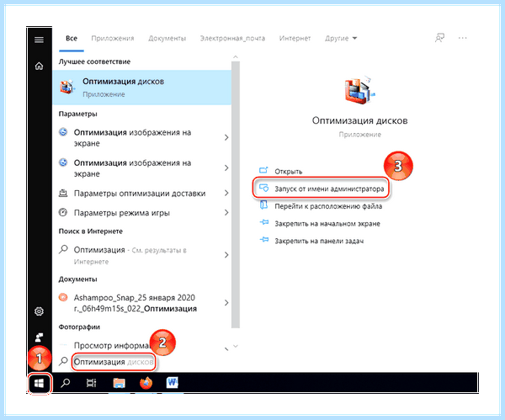
Task: Click the pin icon for панели задач
Action: point(263,240)
